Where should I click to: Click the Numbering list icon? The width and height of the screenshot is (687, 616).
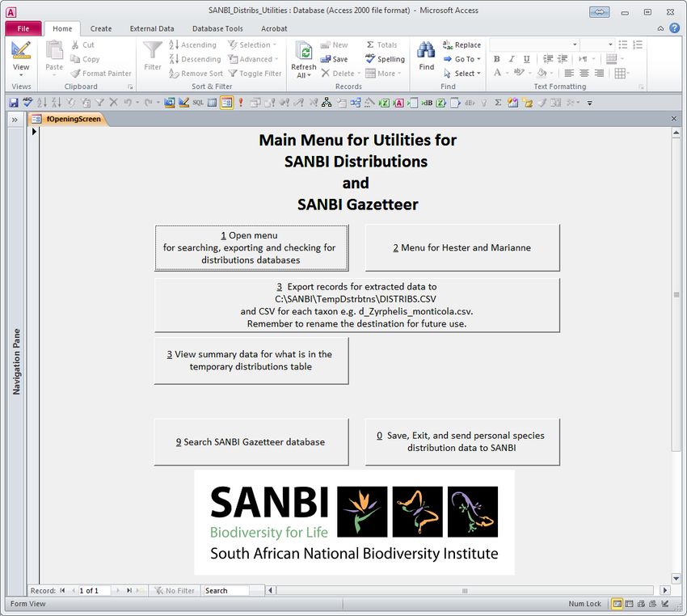point(638,44)
